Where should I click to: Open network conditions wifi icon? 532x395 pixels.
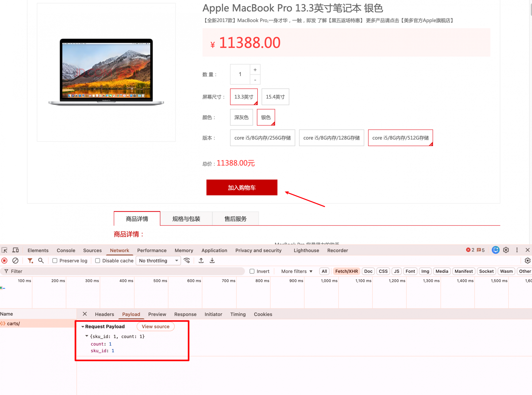(187, 260)
